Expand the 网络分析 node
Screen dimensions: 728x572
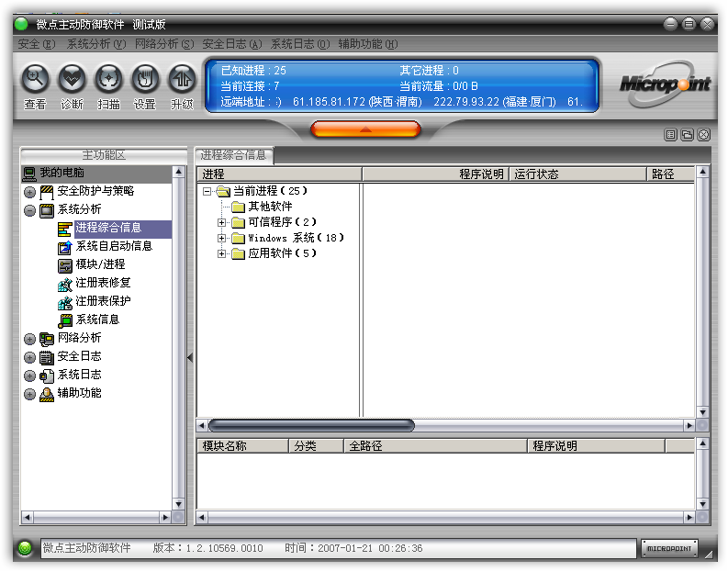pos(29,339)
